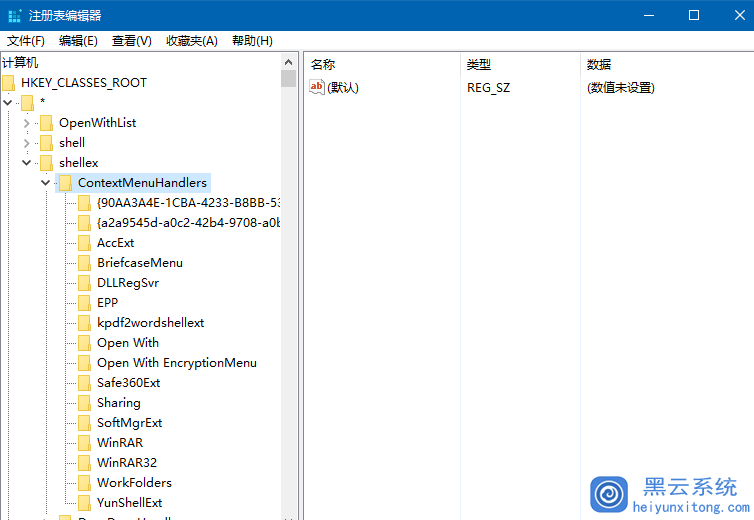The height and width of the screenshot is (520, 754).
Task: Open the 文件(F) menu
Action: coord(26,41)
